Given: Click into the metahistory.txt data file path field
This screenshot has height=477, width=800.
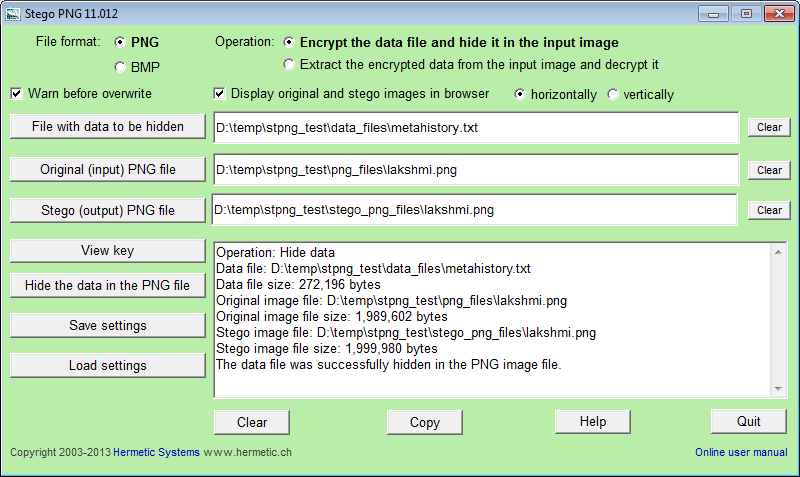Looking at the screenshot, I should [476, 128].
